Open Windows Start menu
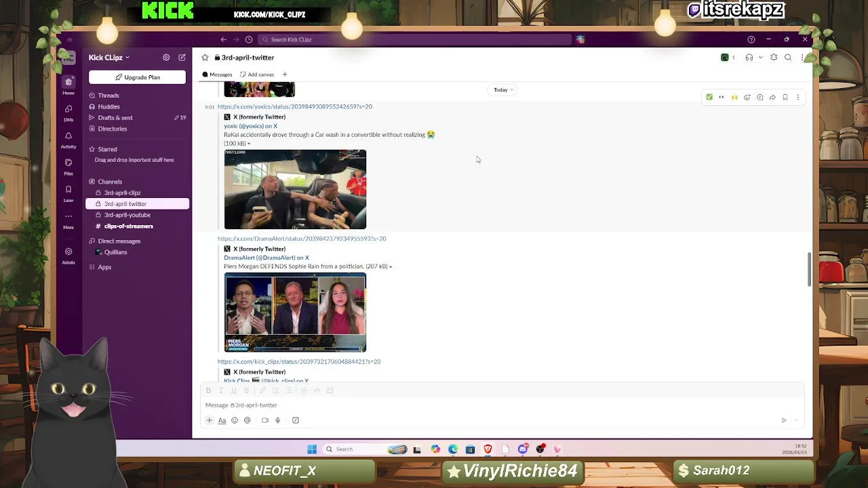This screenshot has width=868, height=488. 312,449
